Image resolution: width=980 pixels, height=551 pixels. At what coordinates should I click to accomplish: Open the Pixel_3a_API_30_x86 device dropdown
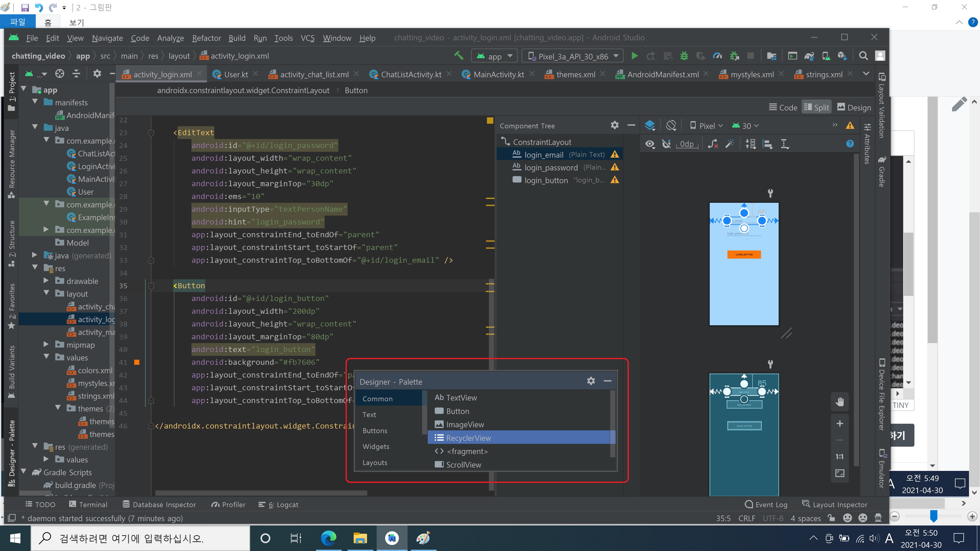tap(573, 56)
